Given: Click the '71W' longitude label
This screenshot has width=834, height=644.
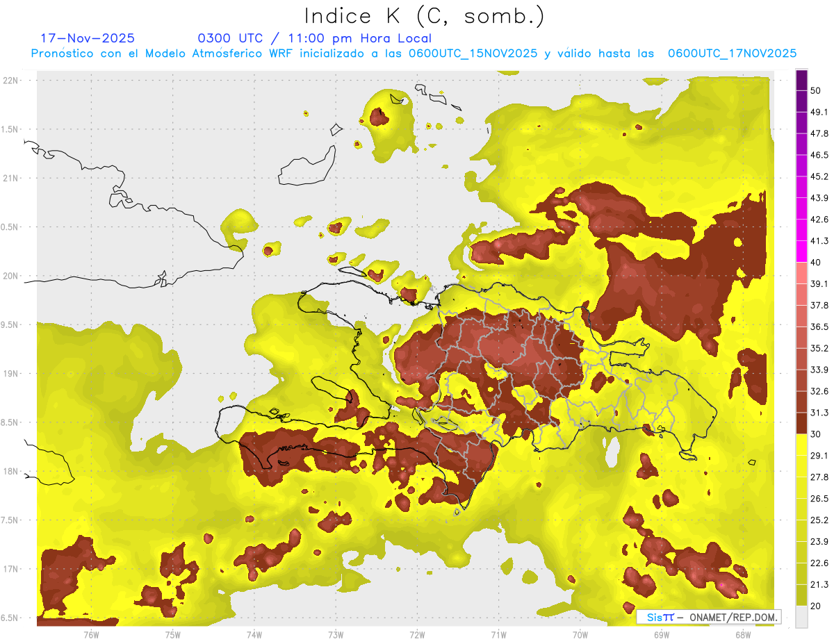Looking at the screenshot, I should click(x=498, y=634).
